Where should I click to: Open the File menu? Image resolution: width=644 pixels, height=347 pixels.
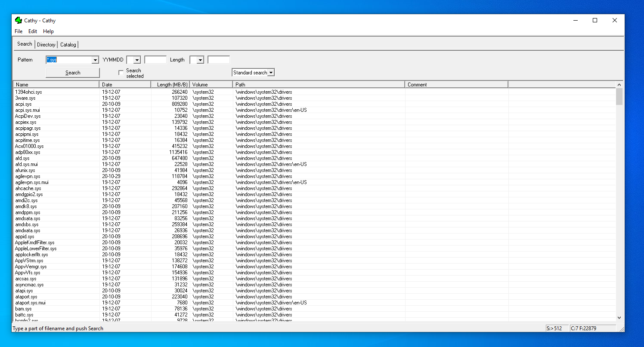(19, 31)
